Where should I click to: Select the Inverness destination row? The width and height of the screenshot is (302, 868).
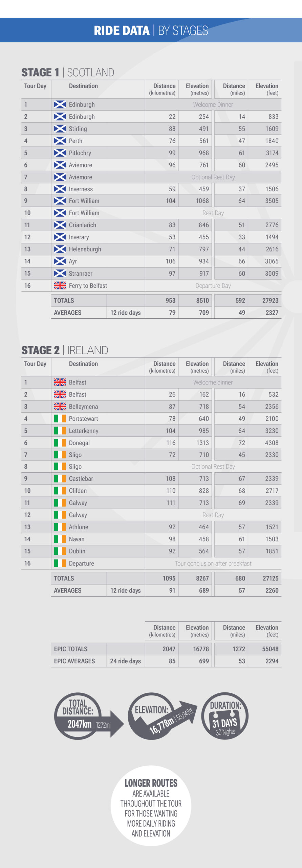(x=151, y=189)
